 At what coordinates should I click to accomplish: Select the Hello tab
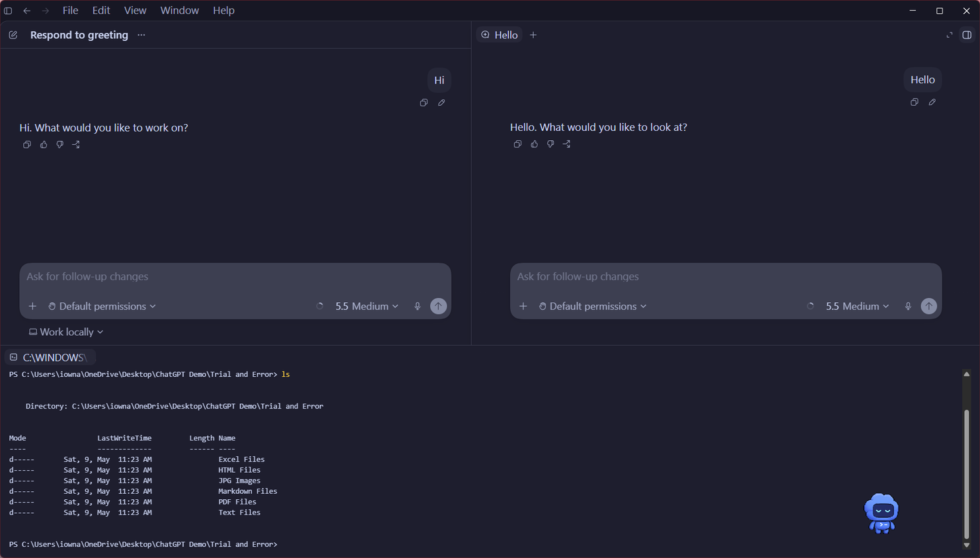click(500, 35)
